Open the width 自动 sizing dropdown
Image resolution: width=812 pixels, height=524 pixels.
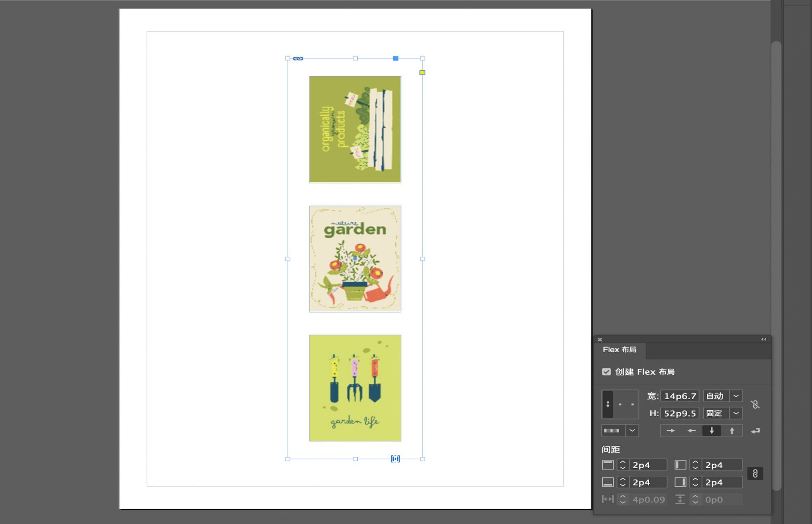pos(736,396)
